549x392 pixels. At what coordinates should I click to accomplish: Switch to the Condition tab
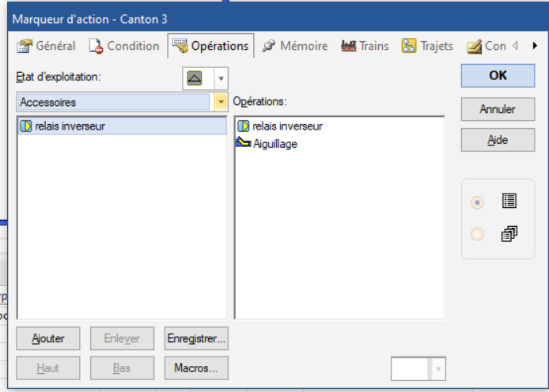(x=124, y=46)
